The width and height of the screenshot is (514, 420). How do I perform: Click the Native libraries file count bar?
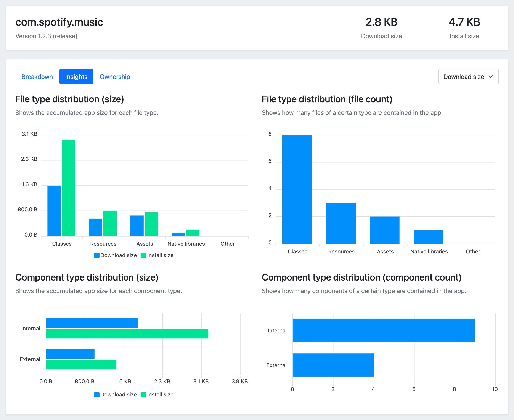[428, 237]
